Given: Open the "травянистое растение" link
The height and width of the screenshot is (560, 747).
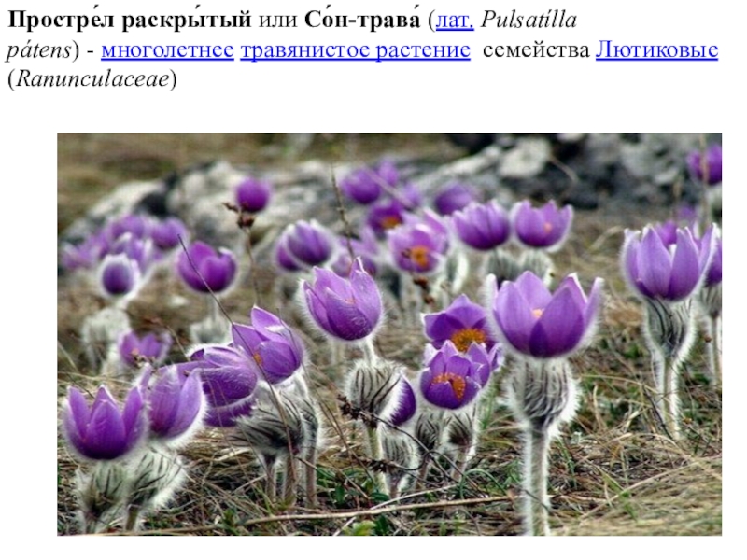Looking at the screenshot, I should [356, 50].
